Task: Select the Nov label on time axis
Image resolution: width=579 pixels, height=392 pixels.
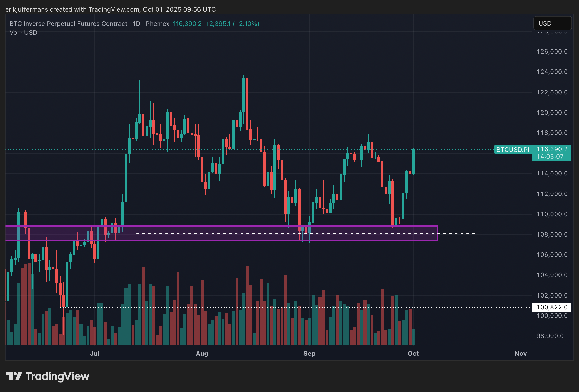Action: tap(520, 353)
